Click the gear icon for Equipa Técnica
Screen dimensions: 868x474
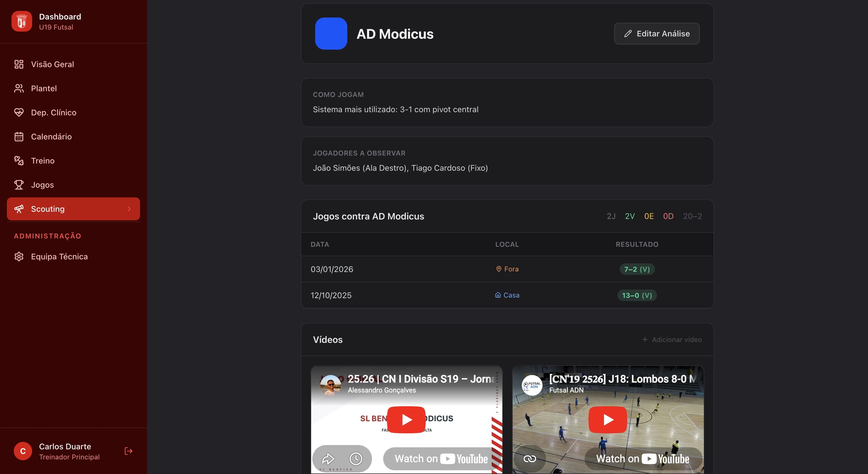[x=19, y=257]
